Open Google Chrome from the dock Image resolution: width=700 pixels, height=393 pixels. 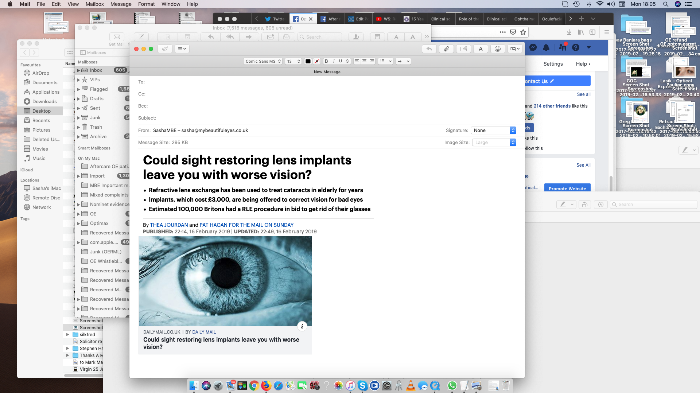click(254, 385)
